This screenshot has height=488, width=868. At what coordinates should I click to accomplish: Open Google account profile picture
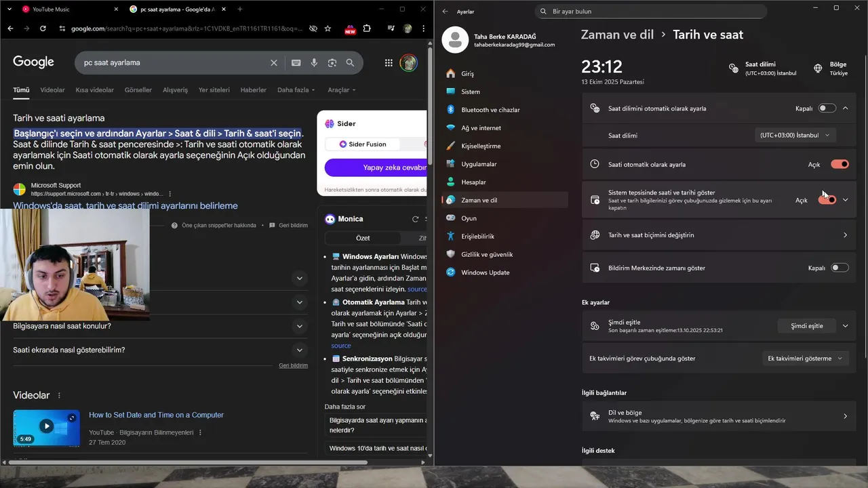tap(408, 62)
